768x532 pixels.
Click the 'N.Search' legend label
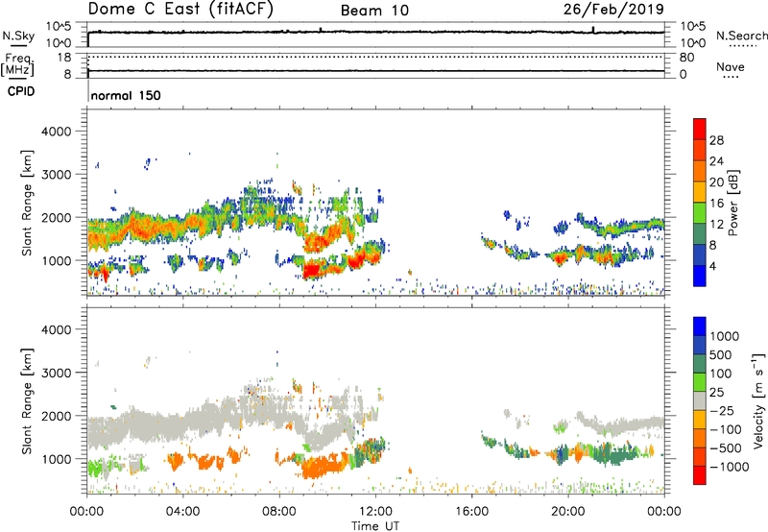coord(741,36)
